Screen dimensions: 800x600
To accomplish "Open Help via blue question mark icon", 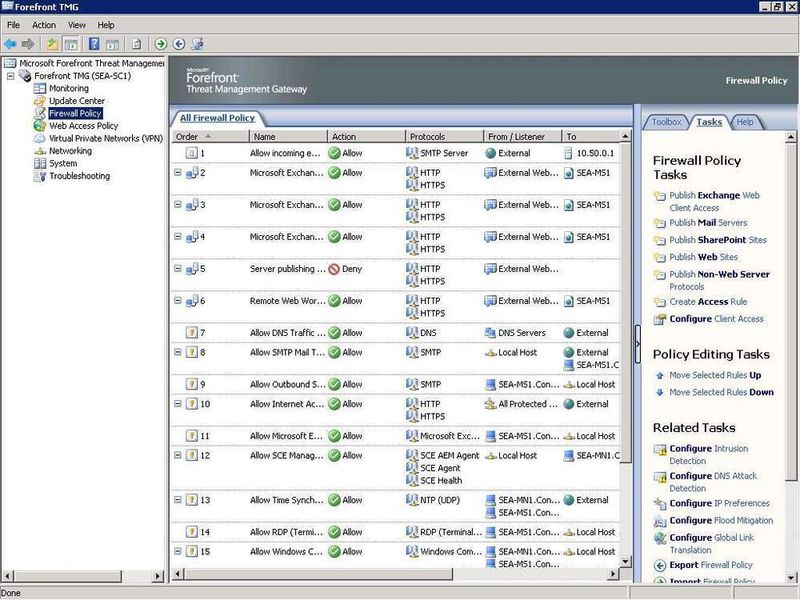I will [x=94, y=44].
